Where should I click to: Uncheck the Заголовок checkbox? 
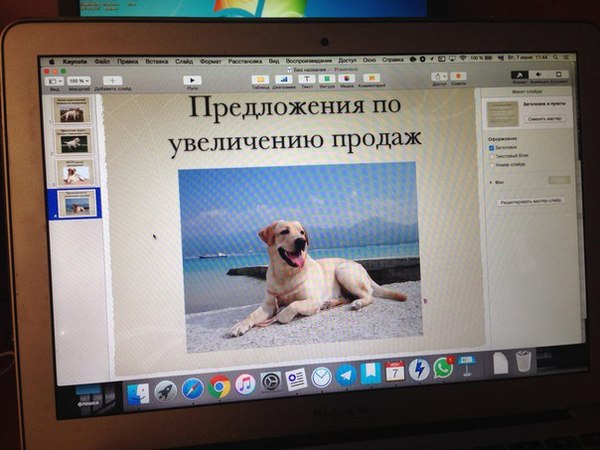pyautogui.click(x=491, y=147)
